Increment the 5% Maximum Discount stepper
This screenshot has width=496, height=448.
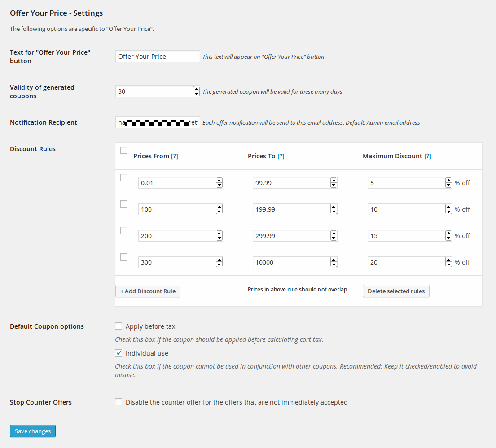click(448, 180)
